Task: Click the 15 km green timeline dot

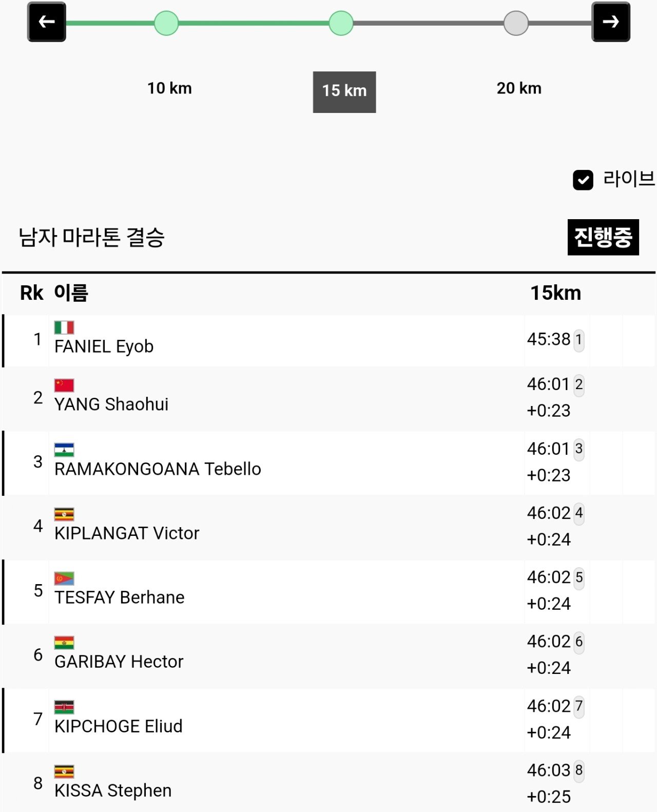Action: tap(341, 23)
